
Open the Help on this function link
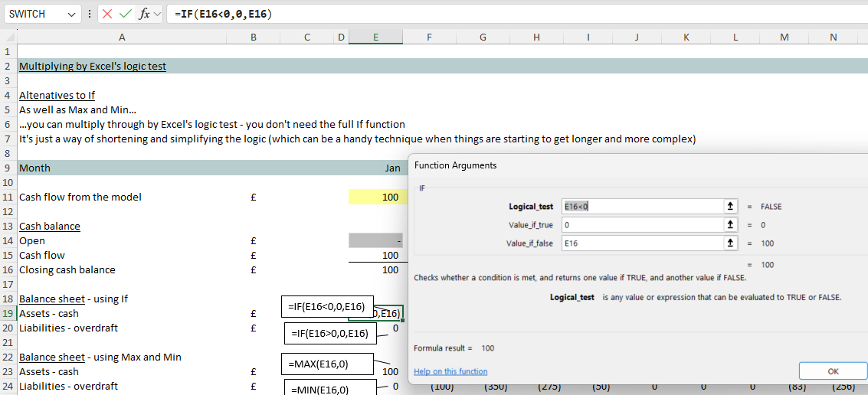click(450, 371)
